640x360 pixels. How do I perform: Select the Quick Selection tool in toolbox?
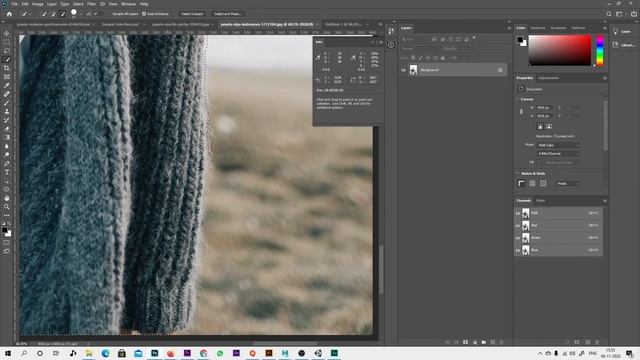point(7,59)
